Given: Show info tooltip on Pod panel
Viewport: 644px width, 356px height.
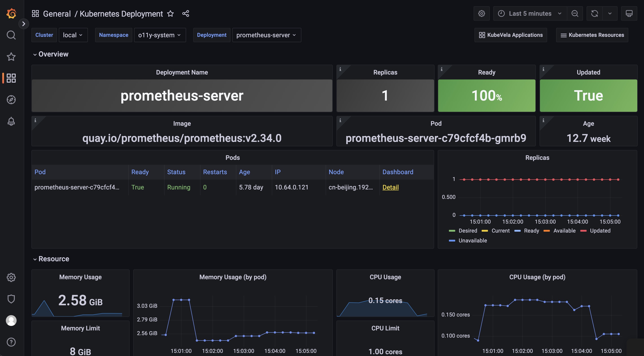Looking at the screenshot, I should tap(340, 120).
